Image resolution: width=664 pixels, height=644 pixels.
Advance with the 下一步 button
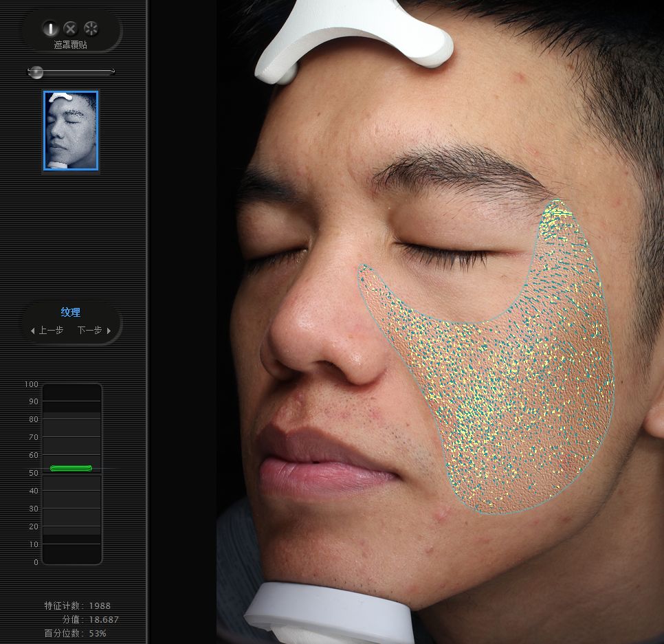pos(89,331)
